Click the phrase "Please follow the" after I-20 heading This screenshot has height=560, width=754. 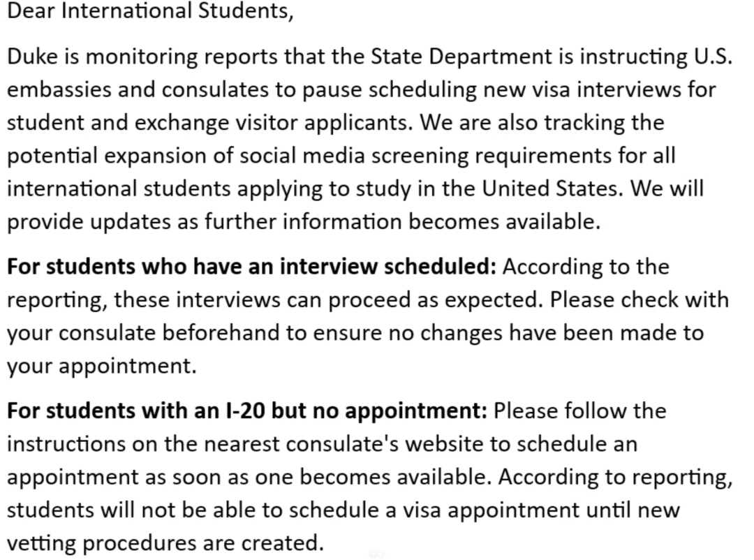[x=580, y=411]
